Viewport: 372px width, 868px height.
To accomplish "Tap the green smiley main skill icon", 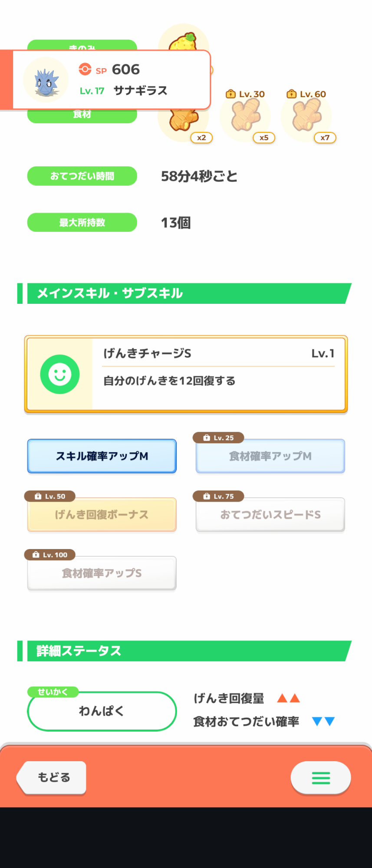I will [60, 374].
